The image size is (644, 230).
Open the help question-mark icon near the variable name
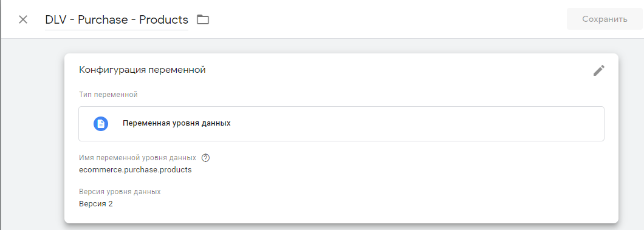click(206, 158)
